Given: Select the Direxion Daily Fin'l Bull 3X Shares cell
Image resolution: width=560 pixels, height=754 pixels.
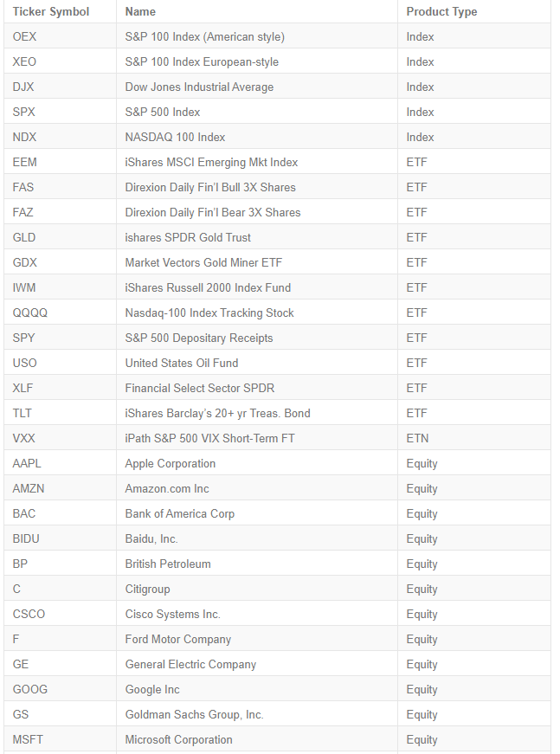Looking at the screenshot, I should 210,187.
